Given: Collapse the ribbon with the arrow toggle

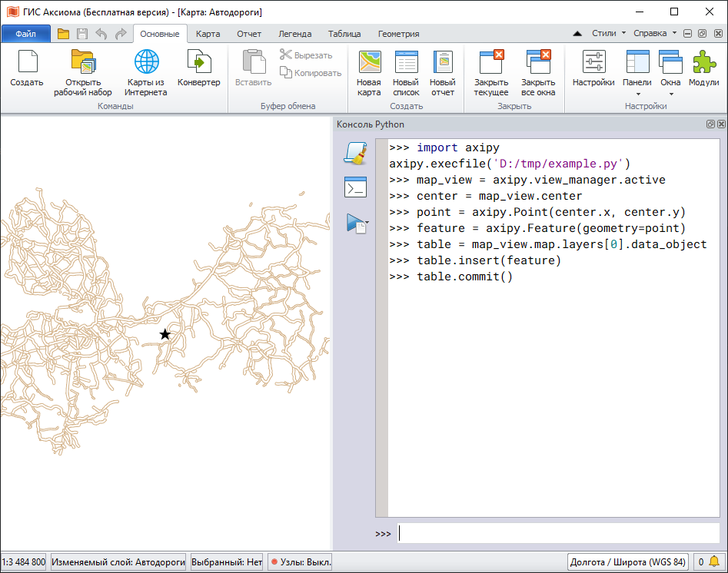Looking at the screenshot, I should pyautogui.click(x=577, y=34).
